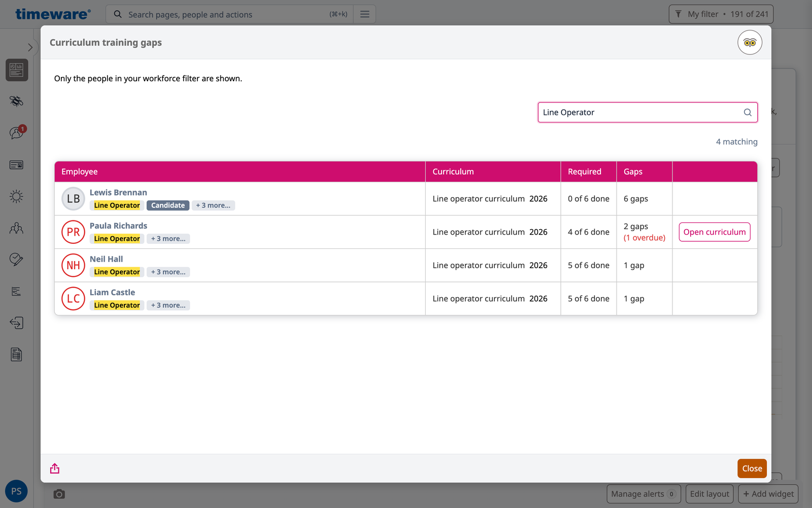The image size is (812, 508).
Task: Close the Curriculum training gaps dialog
Action: (x=752, y=468)
